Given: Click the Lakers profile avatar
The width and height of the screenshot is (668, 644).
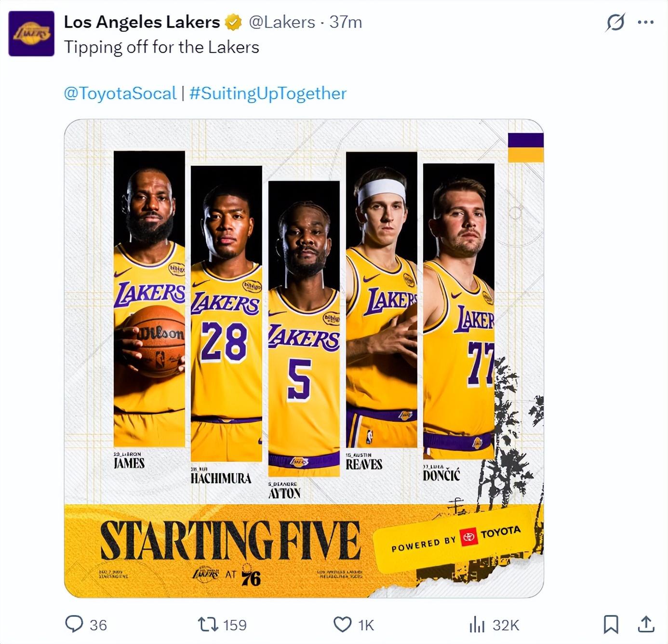Looking at the screenshot, I should point(31,34).
